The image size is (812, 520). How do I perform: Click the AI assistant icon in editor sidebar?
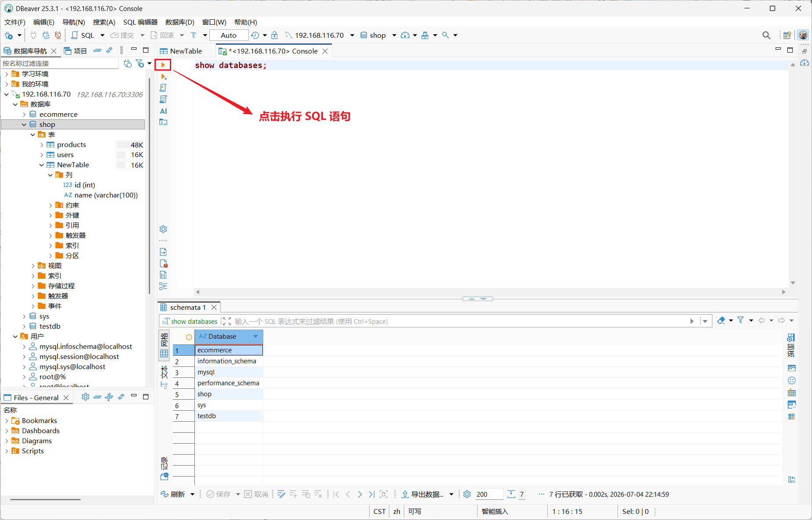pos(163,111)
